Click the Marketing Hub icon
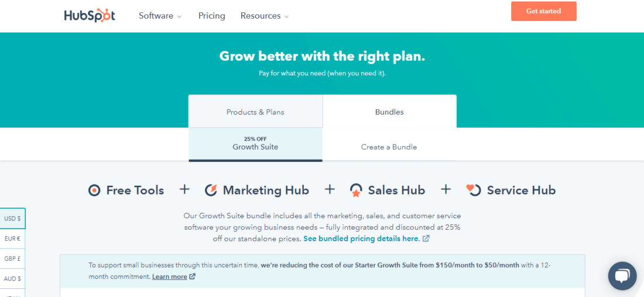 coord(211,191)
